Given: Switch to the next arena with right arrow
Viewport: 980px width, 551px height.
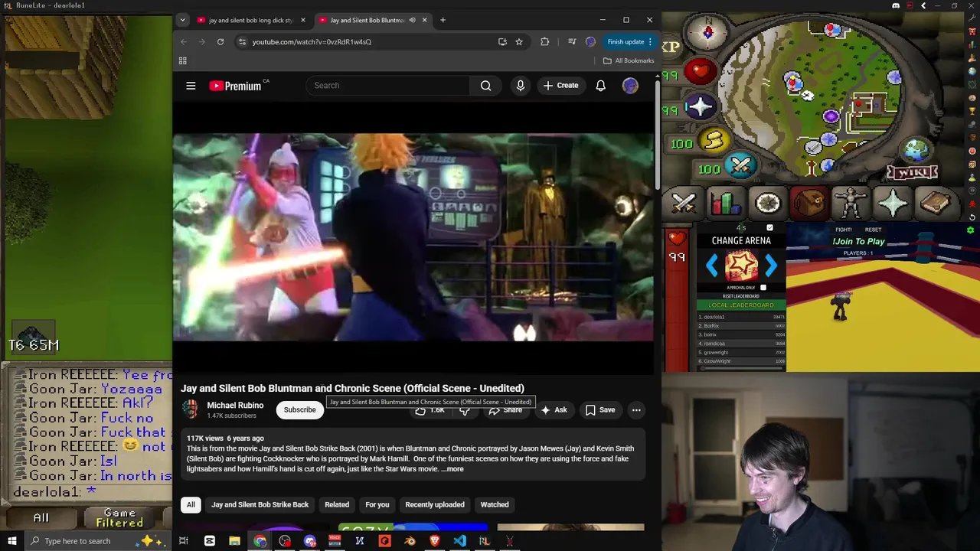Looking at the screenshot, I should [770, 266].
